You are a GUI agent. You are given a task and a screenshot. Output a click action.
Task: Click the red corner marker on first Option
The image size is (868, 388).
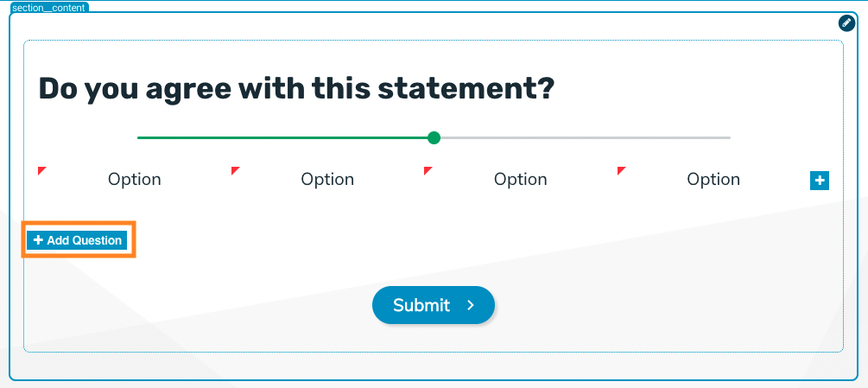pyautogui.click(x=42, y=171)
